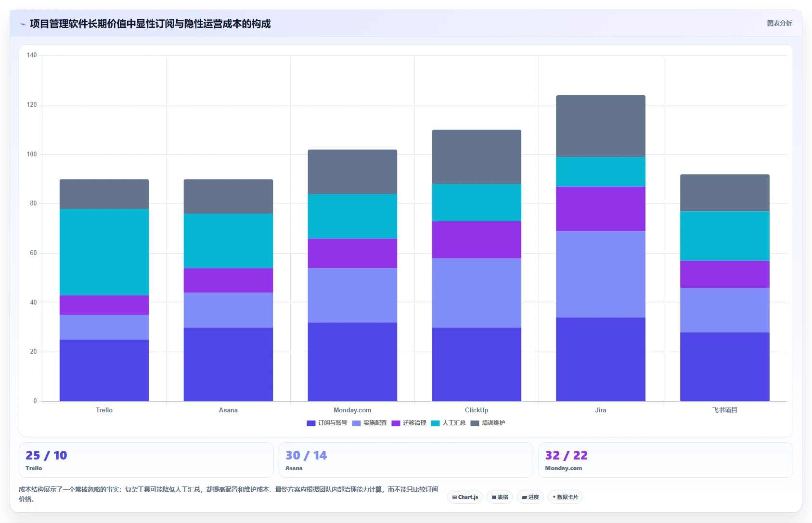Open the Monday.com 32 / 22 stat card
This screenshot has height=523, width=812.
(665, 460)
